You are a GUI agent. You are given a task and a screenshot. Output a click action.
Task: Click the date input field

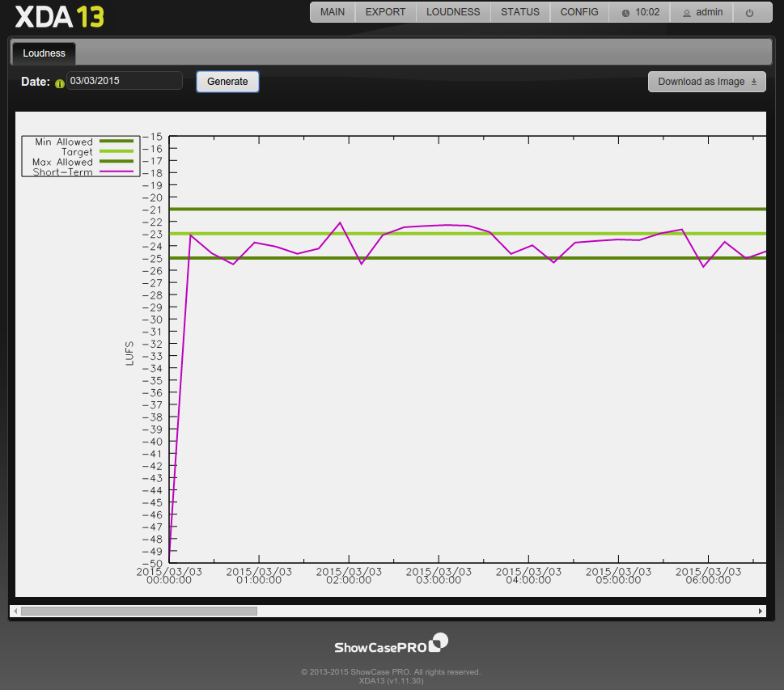[125, 81]
